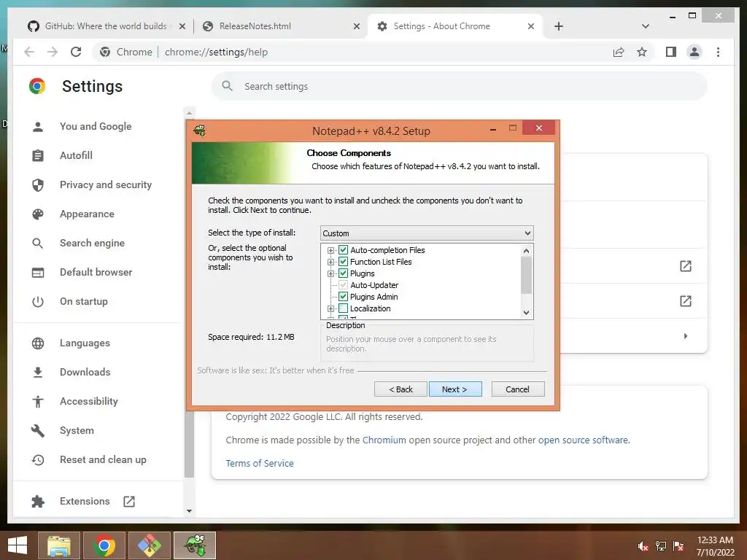Toggle Auto-Updater checkbox
The height and width of the screenshot is (560, 747).
(343, 285)
